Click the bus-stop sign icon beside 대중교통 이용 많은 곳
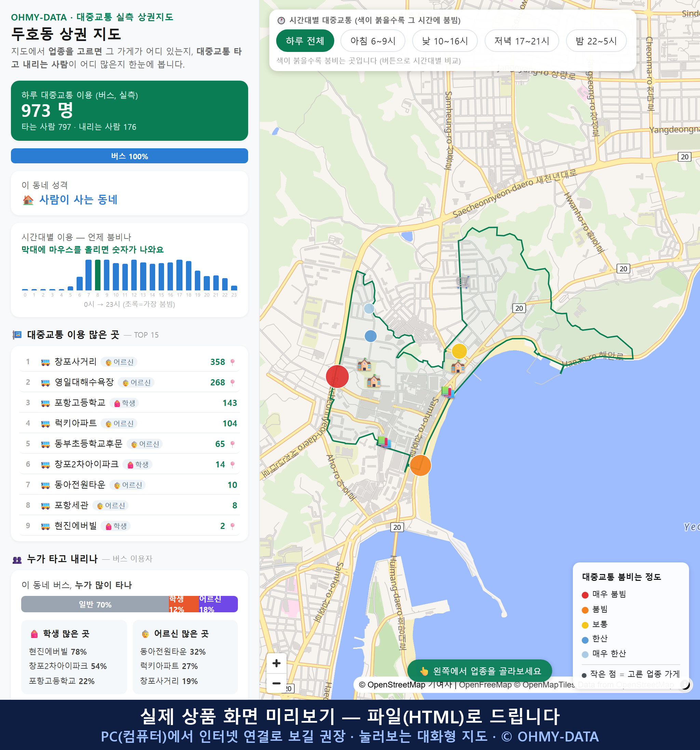This screenshot has height=750, width=700. pos(17,335)
